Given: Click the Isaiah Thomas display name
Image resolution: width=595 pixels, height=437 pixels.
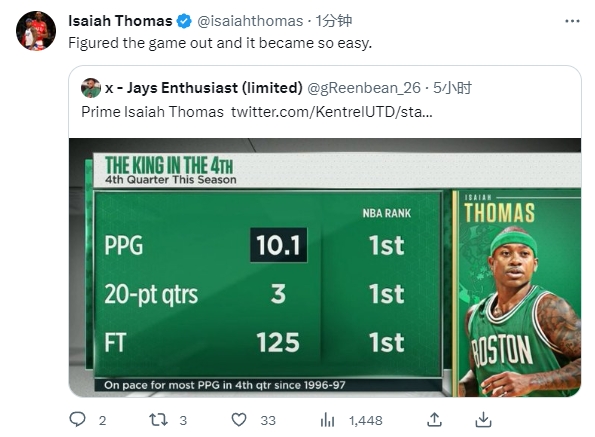Looking at the screenshot, I should [120, 21].
